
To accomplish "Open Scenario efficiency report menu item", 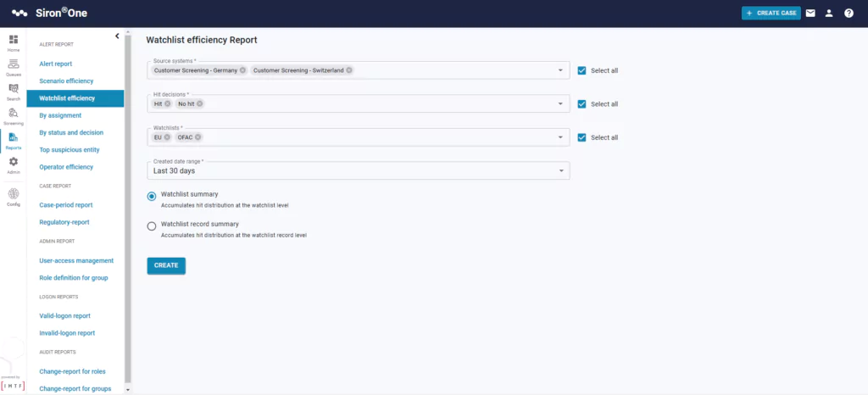I will 66,81.
